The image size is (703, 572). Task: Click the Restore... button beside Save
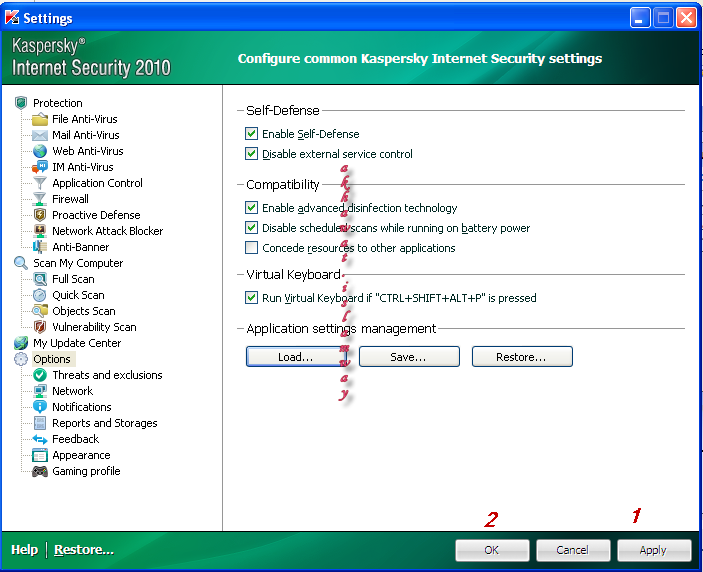point(522,357)
